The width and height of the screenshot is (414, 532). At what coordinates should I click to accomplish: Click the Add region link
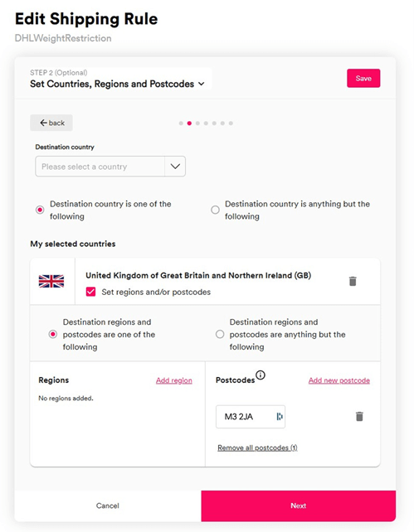pyautogui.click(x=174, y=380)
